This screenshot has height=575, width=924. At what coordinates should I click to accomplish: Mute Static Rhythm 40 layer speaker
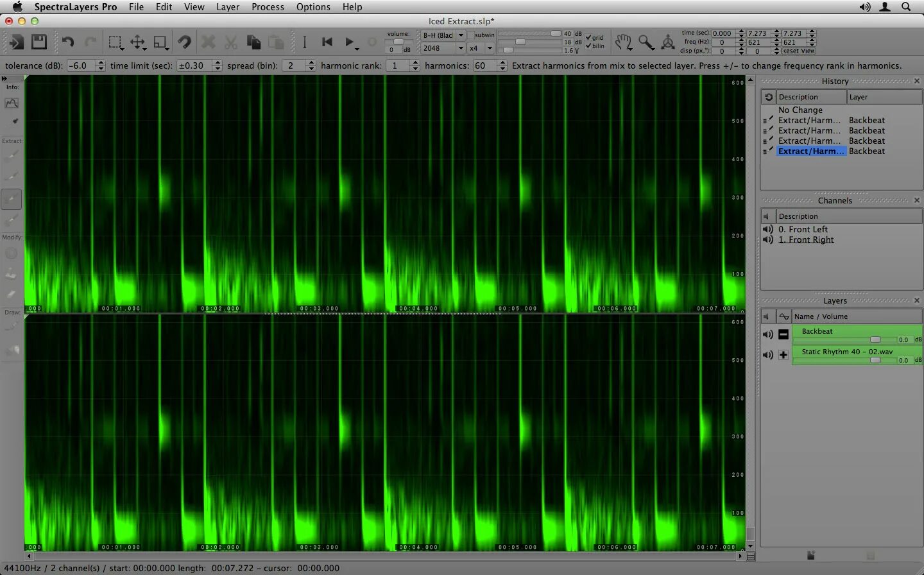click(x=768, y=355)
